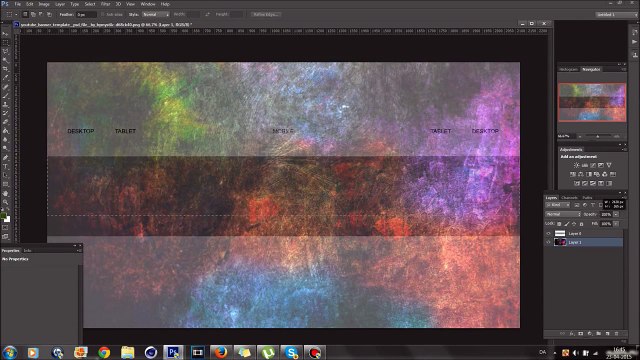Image resolution: width=640 pixels, height=360 pixels.
Task: Select the Lasso tool
Action: (5, 51)
